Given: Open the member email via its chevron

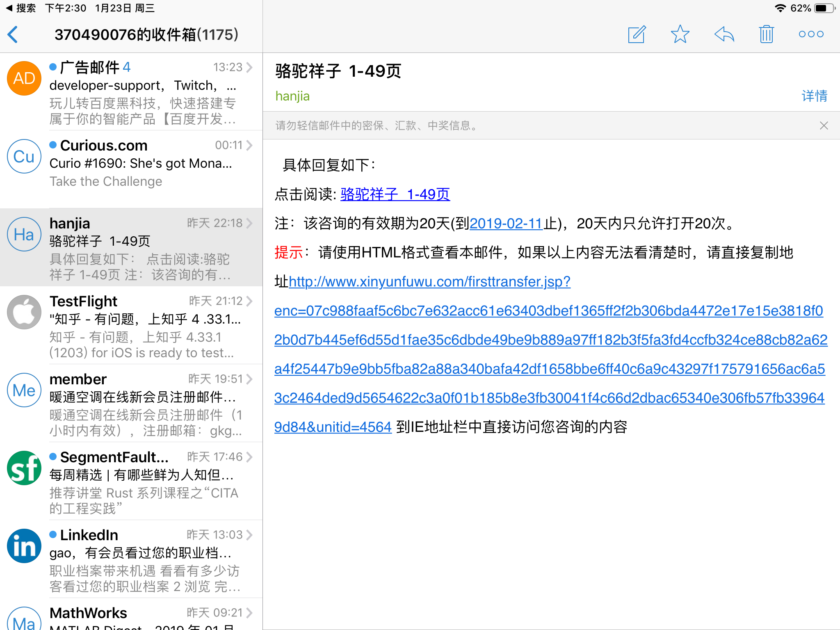Looking at the screenshot, I should tap(250, 379).
